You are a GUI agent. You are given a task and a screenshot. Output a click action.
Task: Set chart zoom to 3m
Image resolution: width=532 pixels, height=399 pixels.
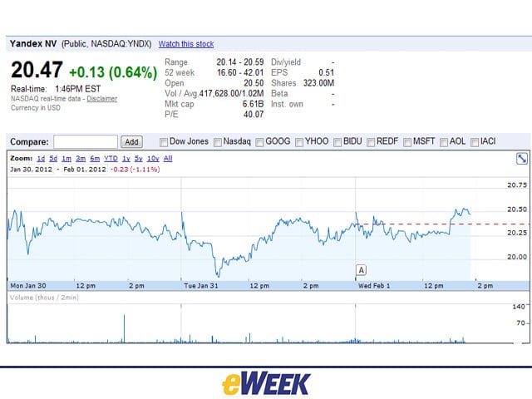coord(81,159)
